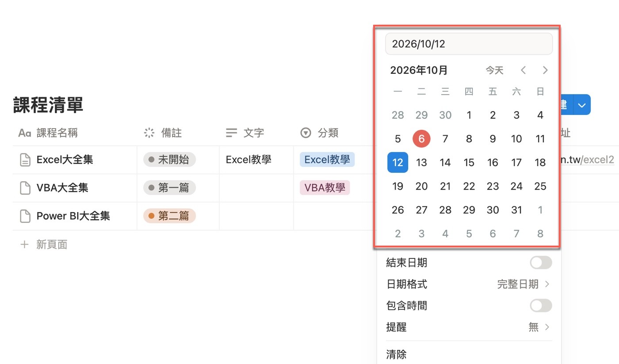Select October 31 in the calendar
Image resolution: width=619 pixels, height=364 pixels.
click(516, 210)
